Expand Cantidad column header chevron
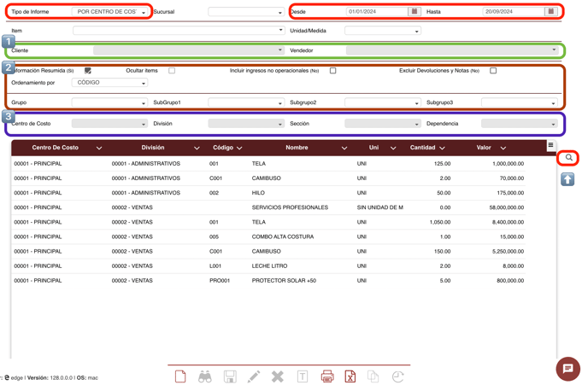The width and height of the screenshot is (588, 385). click(442, 148)
